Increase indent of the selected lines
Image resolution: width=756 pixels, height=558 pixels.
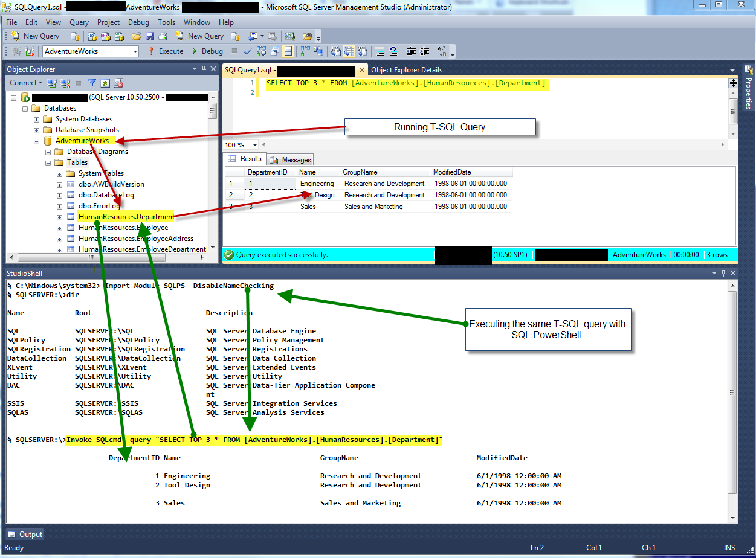(x=425, y=51)
